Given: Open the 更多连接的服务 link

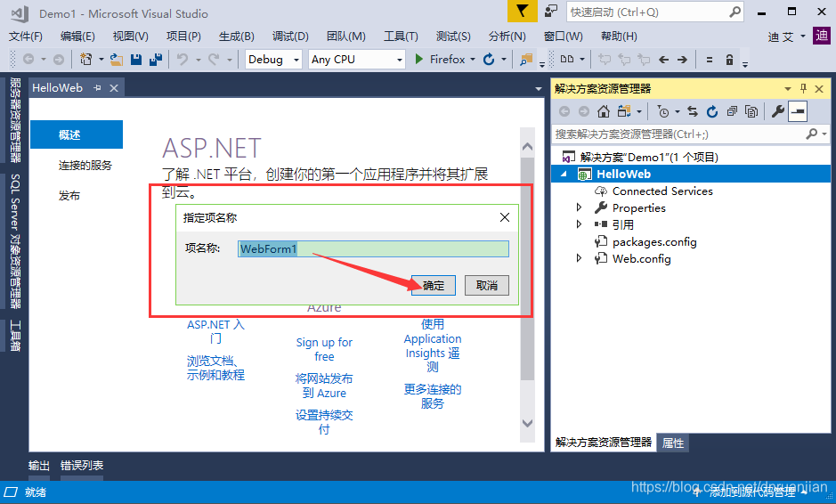Looking at the screenshot, I should [433, 396].
